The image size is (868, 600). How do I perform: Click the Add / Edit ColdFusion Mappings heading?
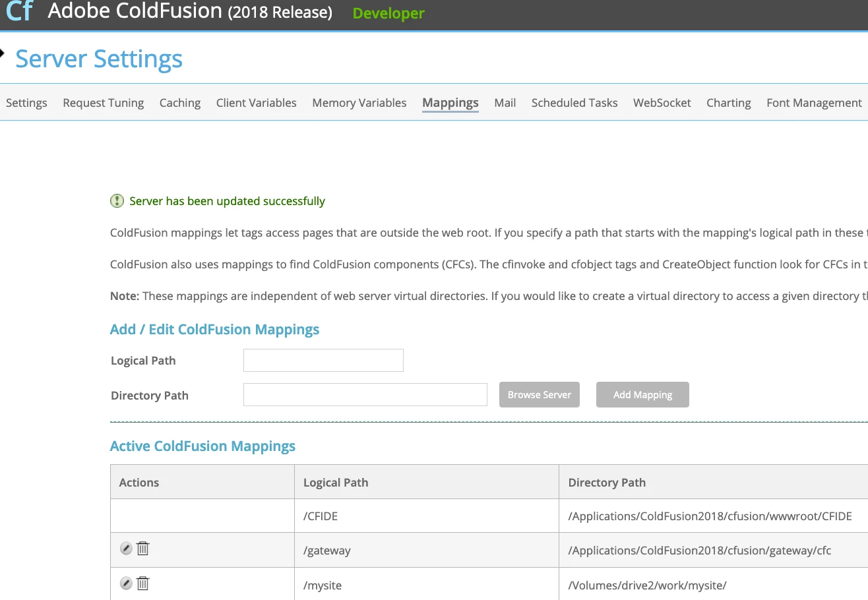(x=214, y=330)
